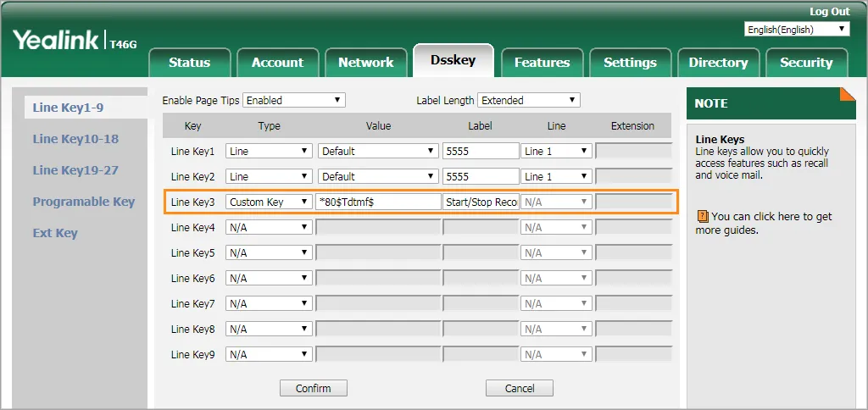Open Line Key1 Line dropdown
This screenshot has width=868, height=410.
click(556, 151)
